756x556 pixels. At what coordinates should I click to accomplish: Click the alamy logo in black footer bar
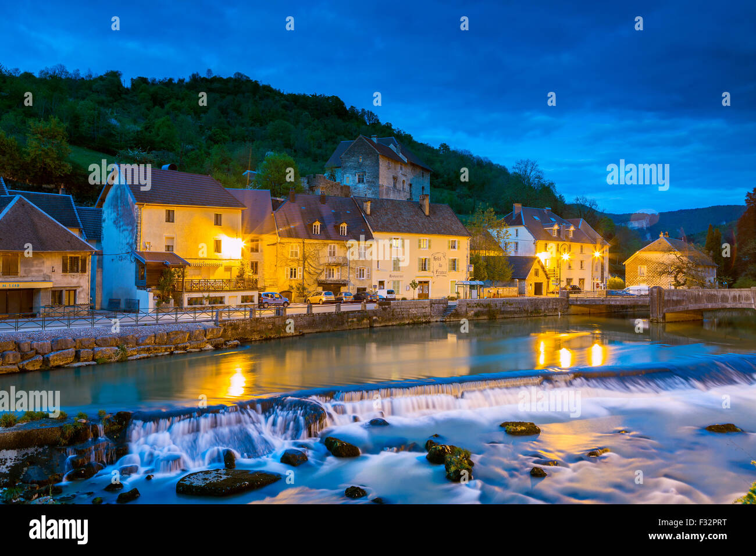(x=58, y=530)
